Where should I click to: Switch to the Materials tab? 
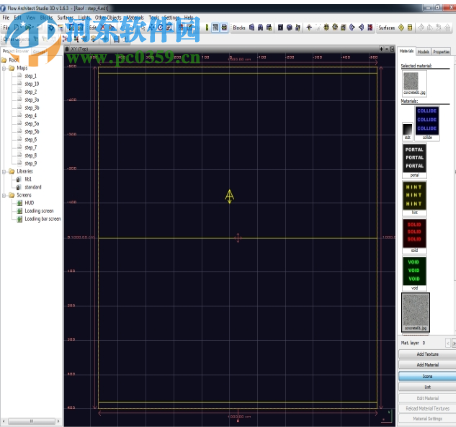[407, 51]
